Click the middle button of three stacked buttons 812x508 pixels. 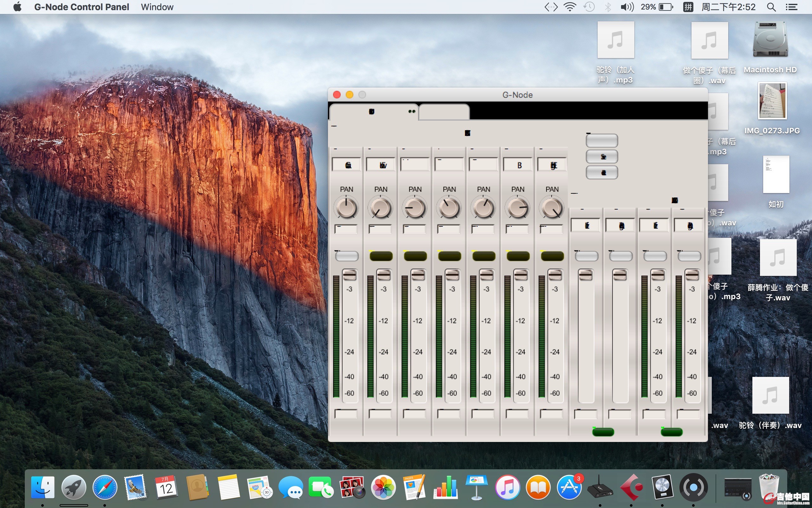(x=602, y=157)
